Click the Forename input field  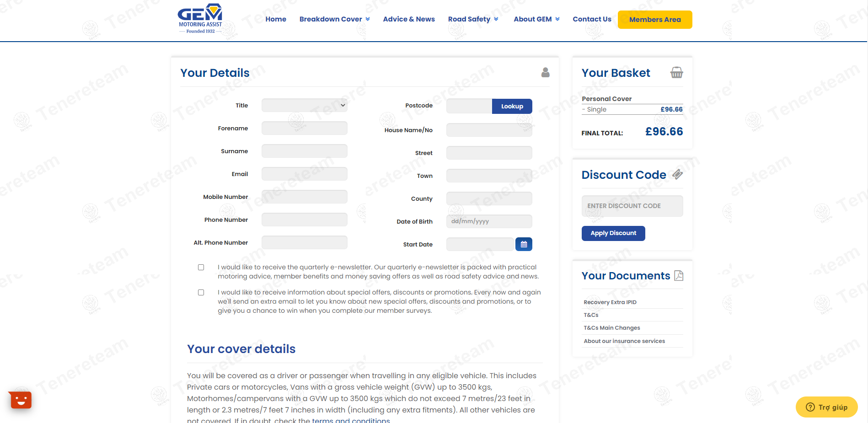(305, 128)
